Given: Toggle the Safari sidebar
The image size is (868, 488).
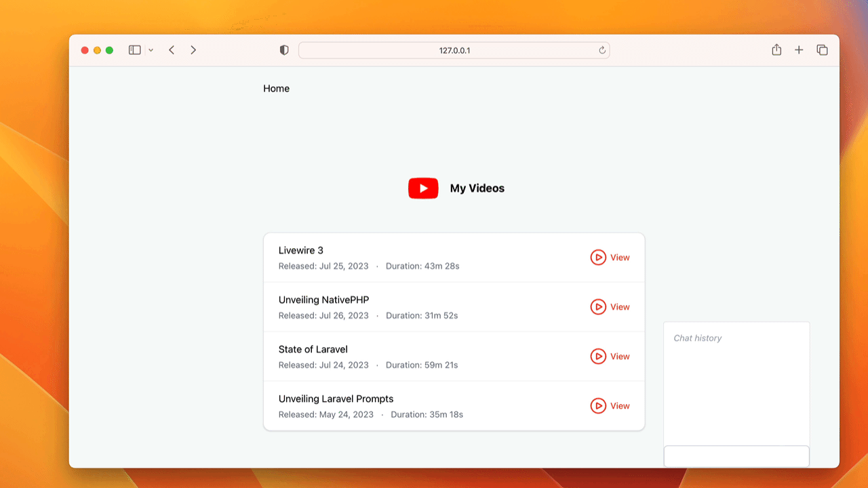Looking at the screenshot, I should (135, 50).
